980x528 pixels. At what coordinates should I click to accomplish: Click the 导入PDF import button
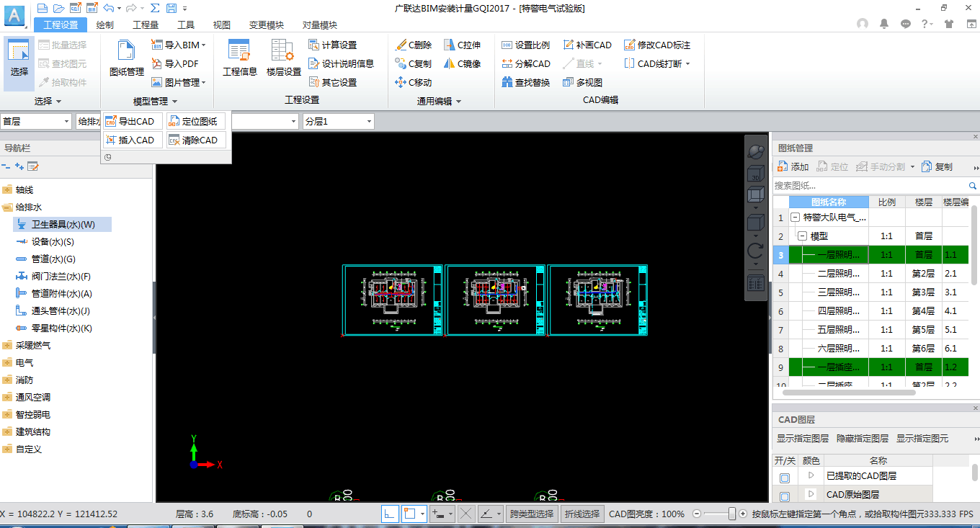(x=175, y=63)
